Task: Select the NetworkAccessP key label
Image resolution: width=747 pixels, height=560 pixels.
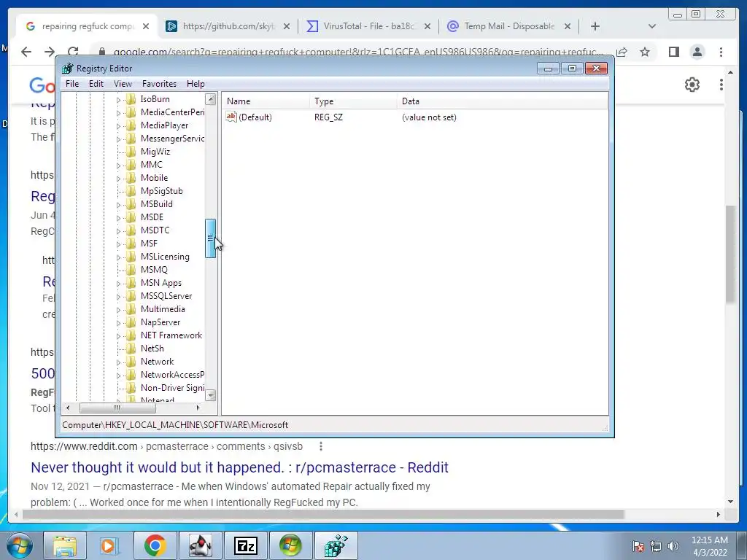Action: click(x=172, y=375)
